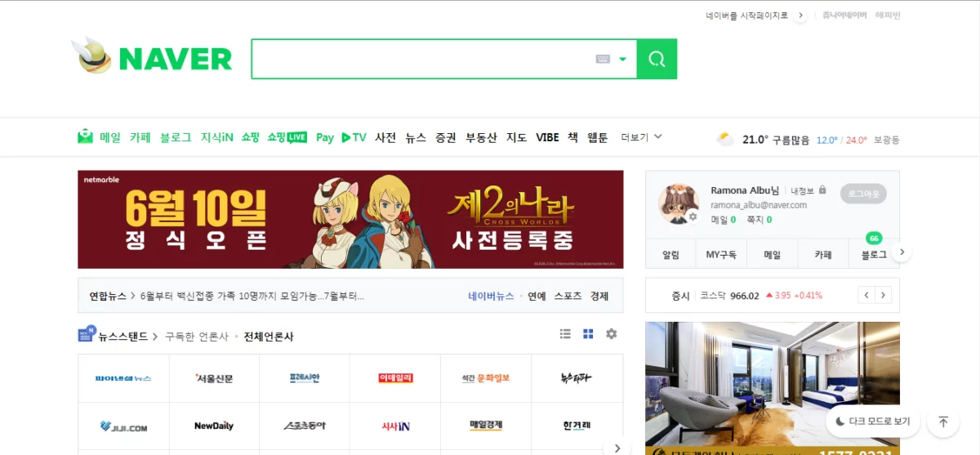Show more profile tabs with right arrow
Viewport: 980px width, 455px height.
(902, 252)
